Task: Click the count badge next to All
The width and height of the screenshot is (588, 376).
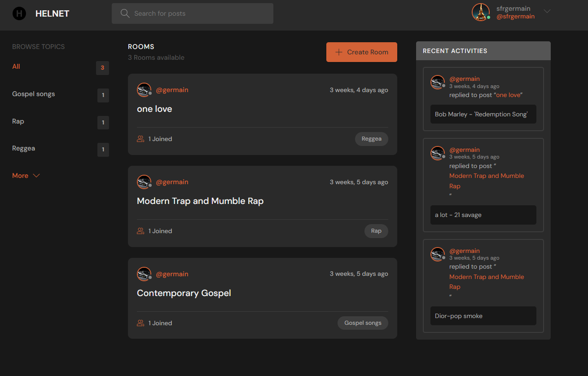Action: (x=102, y=68)
